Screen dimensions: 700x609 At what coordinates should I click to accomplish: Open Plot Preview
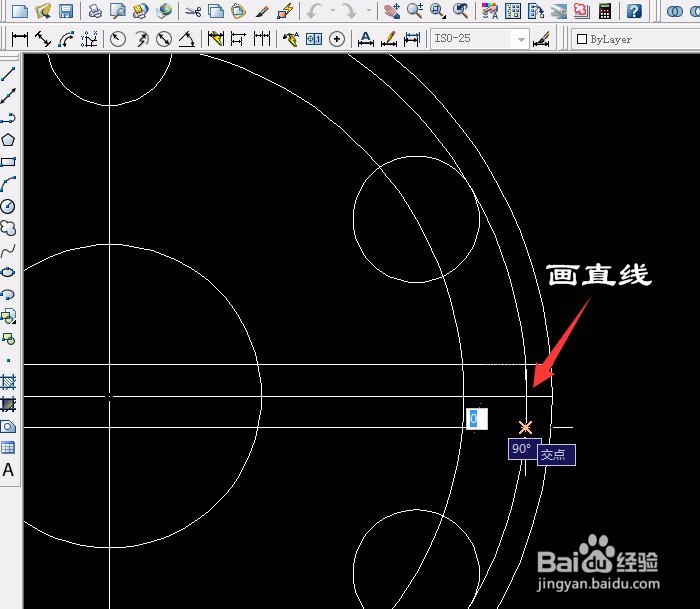(117, 11)
